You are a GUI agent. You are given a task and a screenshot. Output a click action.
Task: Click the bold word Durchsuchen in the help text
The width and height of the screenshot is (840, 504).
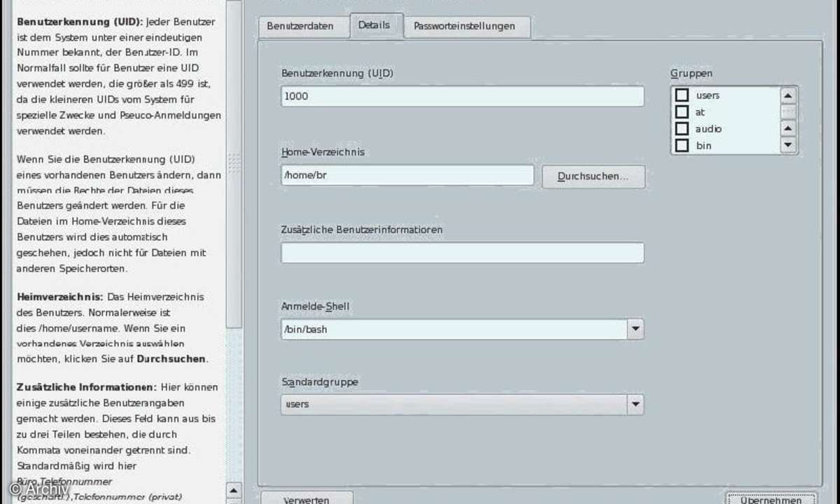171,358
